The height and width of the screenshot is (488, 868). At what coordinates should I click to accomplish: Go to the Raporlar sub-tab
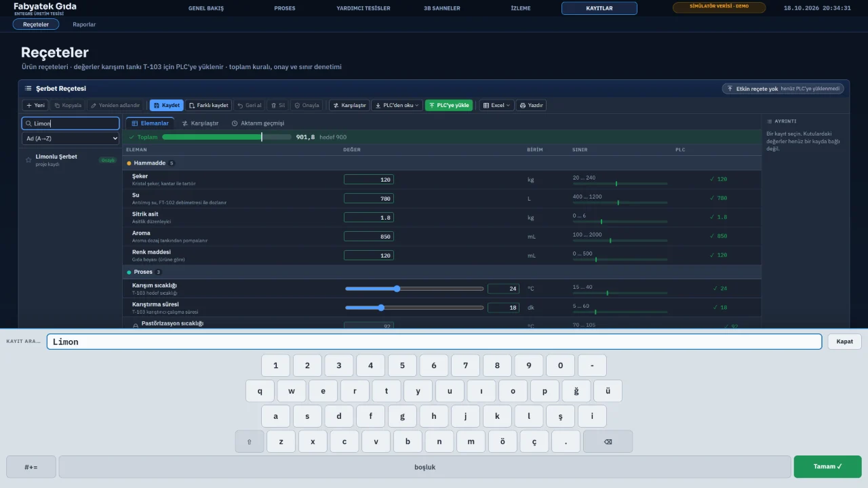[84, 24]
